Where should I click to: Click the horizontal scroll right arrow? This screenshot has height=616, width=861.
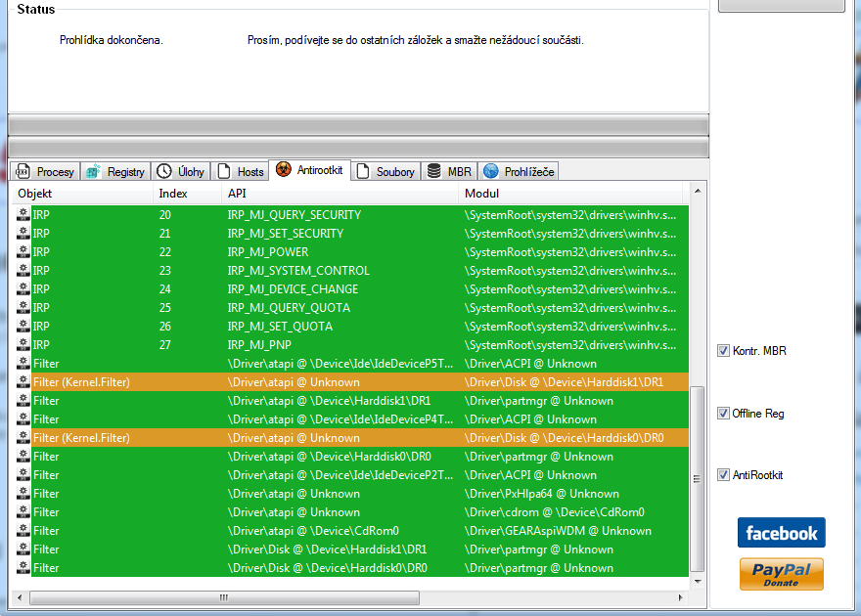681,597
